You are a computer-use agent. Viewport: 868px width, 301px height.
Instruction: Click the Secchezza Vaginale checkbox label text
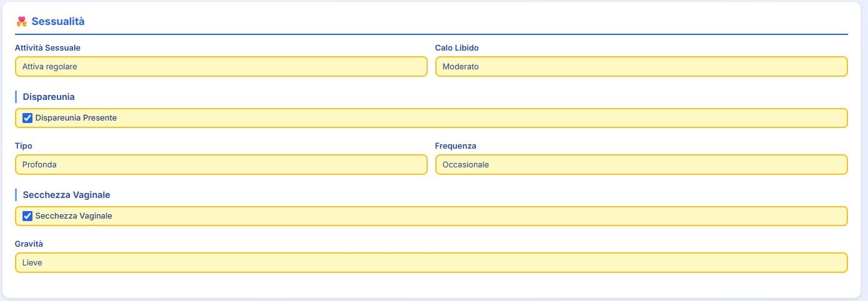74,216
